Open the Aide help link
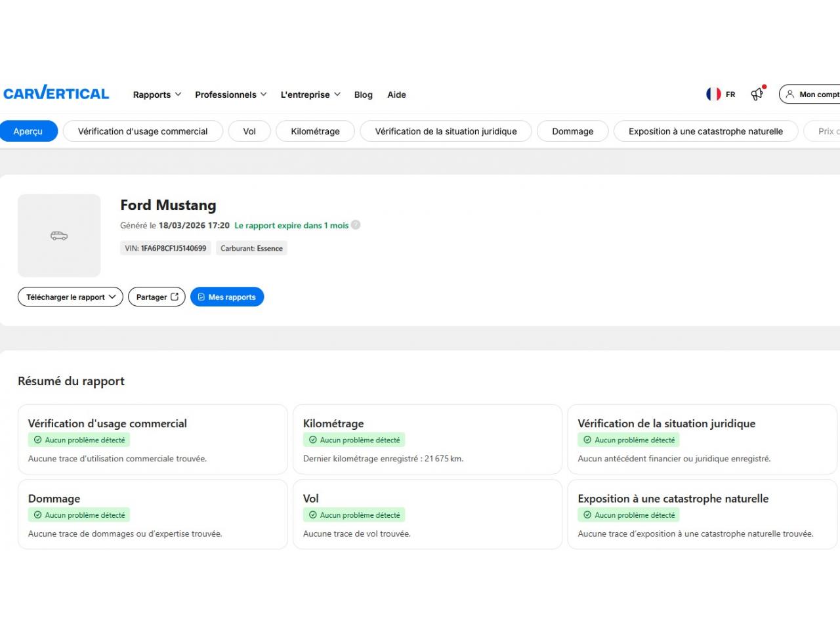This screenshot has width=840, height=630. [x=396, y=94]
